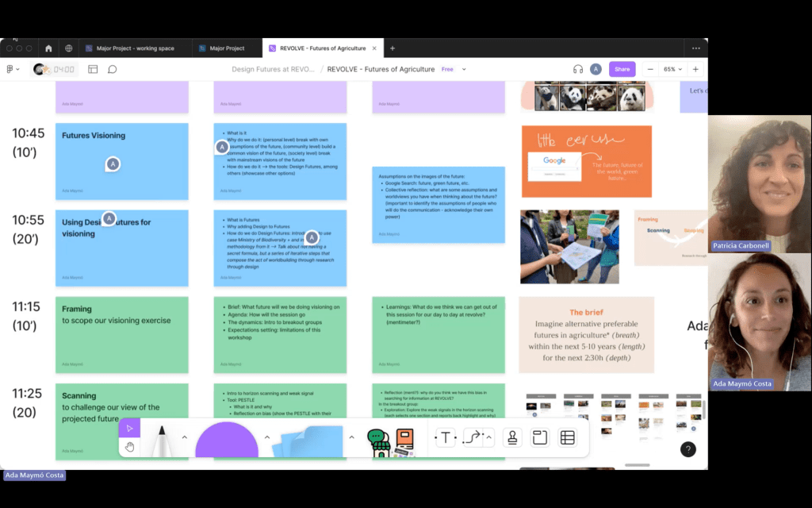Open the zoom level 65% dropdown
Image resolution: width=812 pixels, height=508 pixels.
click(x=671, y=69)
